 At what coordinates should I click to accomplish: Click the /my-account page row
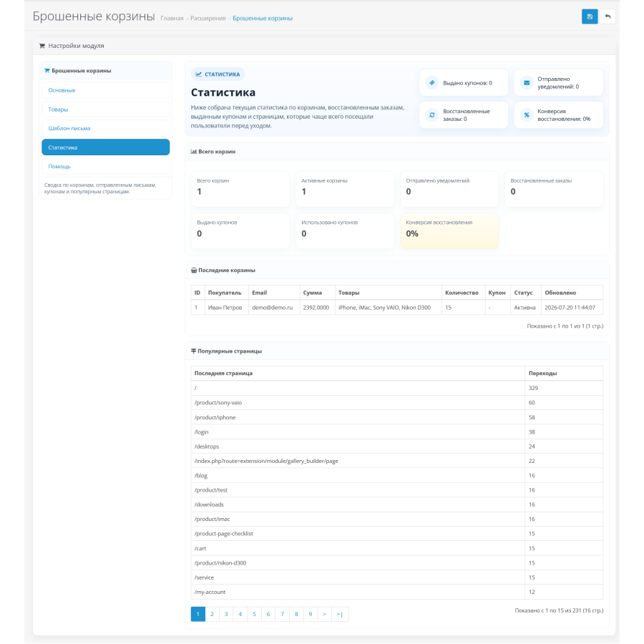click(396, 592)
